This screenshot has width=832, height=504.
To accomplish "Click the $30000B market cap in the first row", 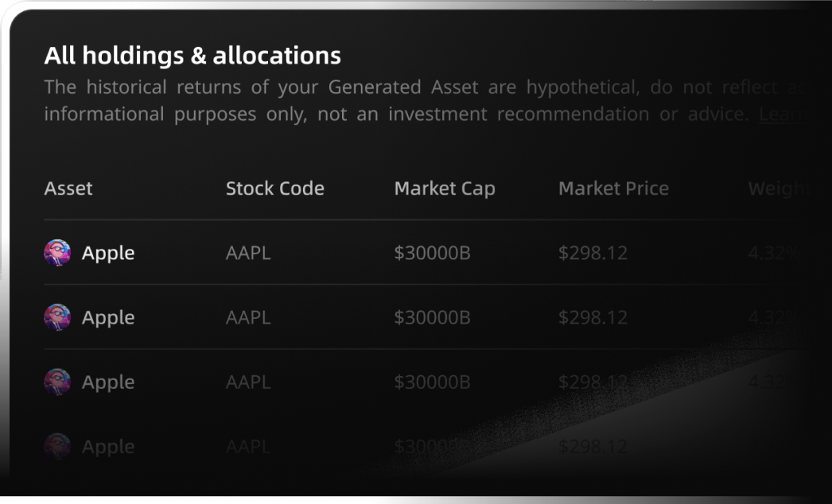I will 432,253.
